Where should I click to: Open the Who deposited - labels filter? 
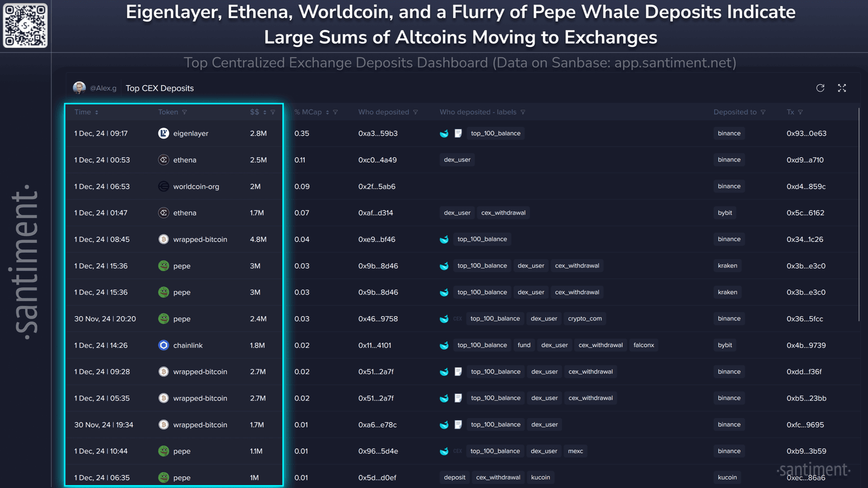tap(523, 112)
